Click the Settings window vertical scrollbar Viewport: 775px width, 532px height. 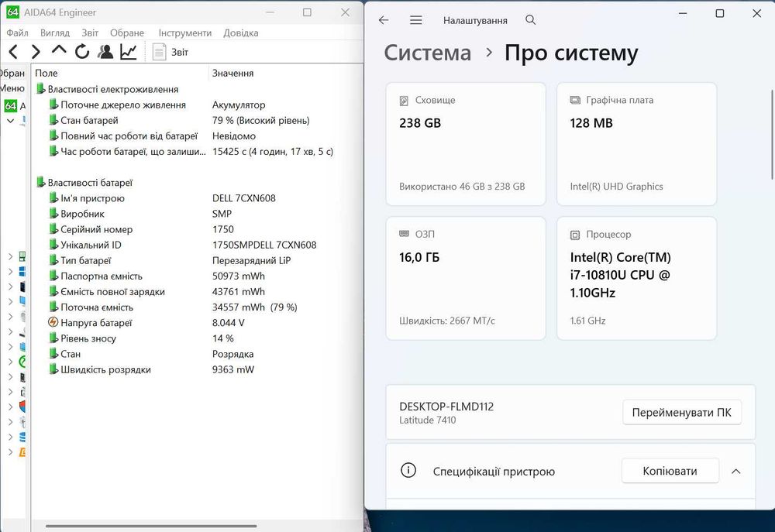coord(773,135)
